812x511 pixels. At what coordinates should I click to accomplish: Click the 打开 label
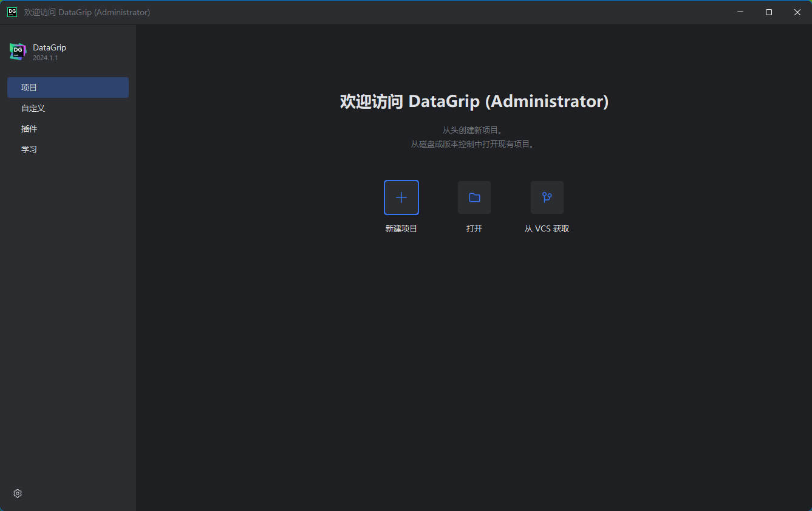click(474, 228)
